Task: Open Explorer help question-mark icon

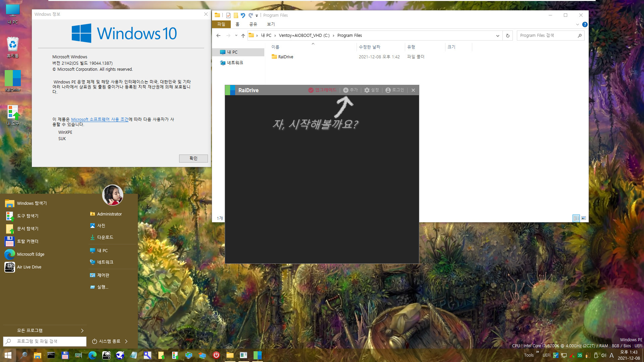Action: point(585,24)
